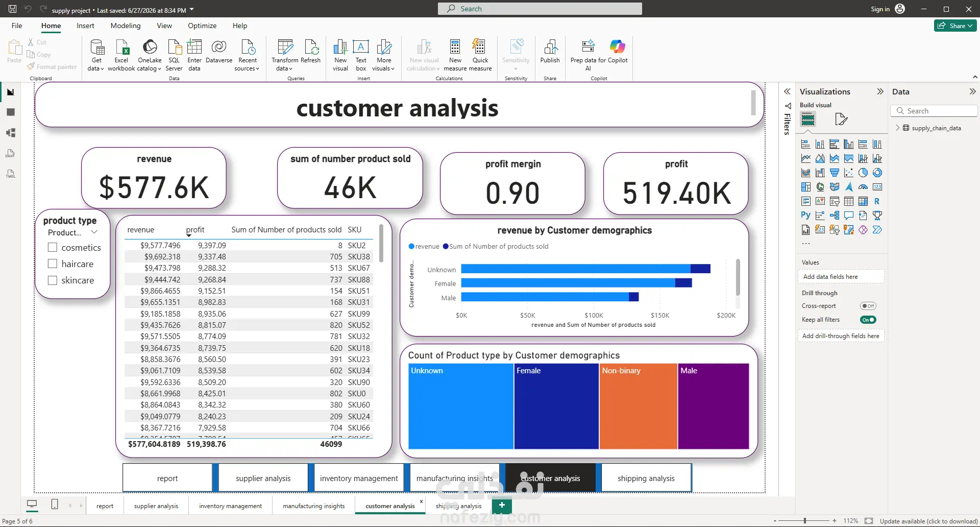
Task: Expand the supply_chain_data table tree
Action: coord(898,128)
